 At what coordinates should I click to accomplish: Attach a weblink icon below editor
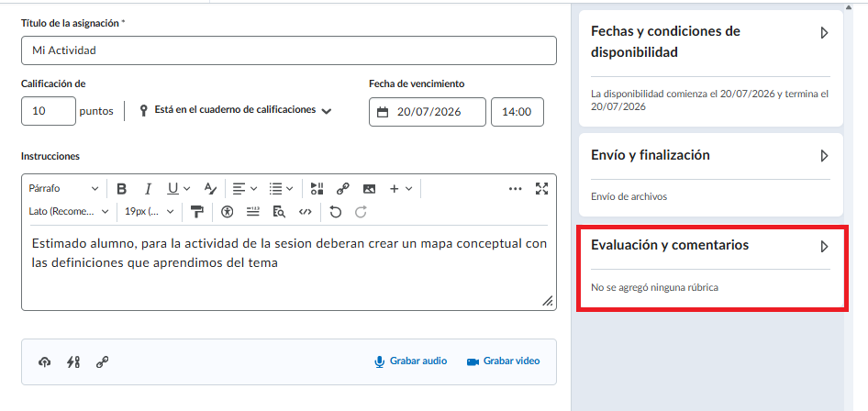tap(102, 362)
